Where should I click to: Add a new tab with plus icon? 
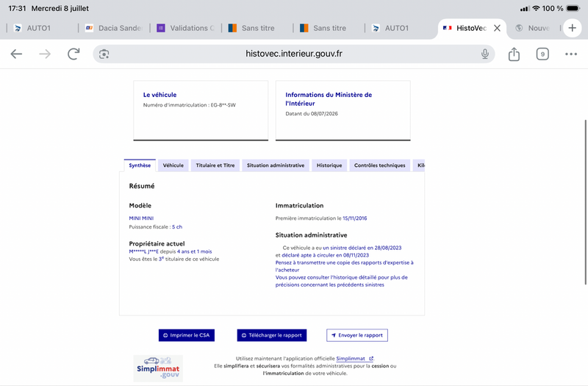point(572,28)
